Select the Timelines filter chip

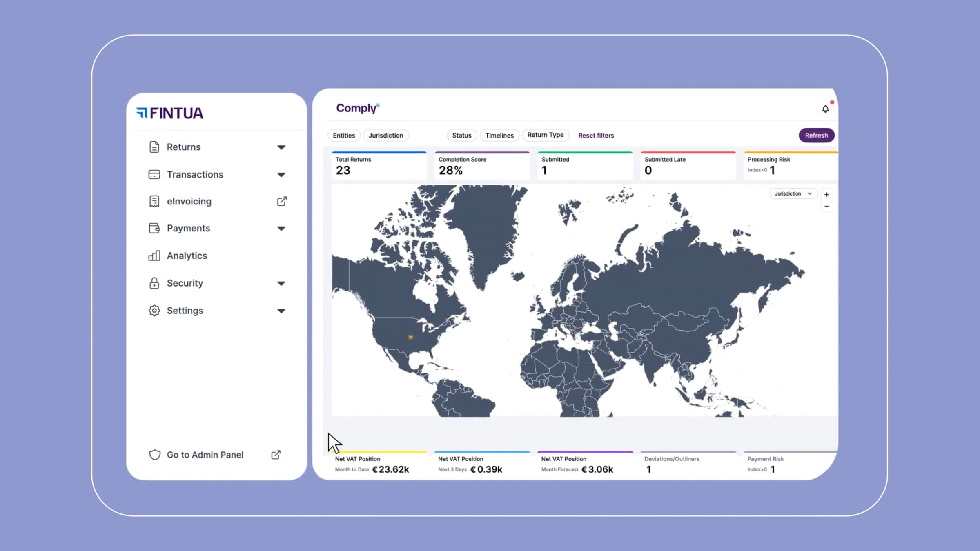pyautogui.click(x=499, y=136)
